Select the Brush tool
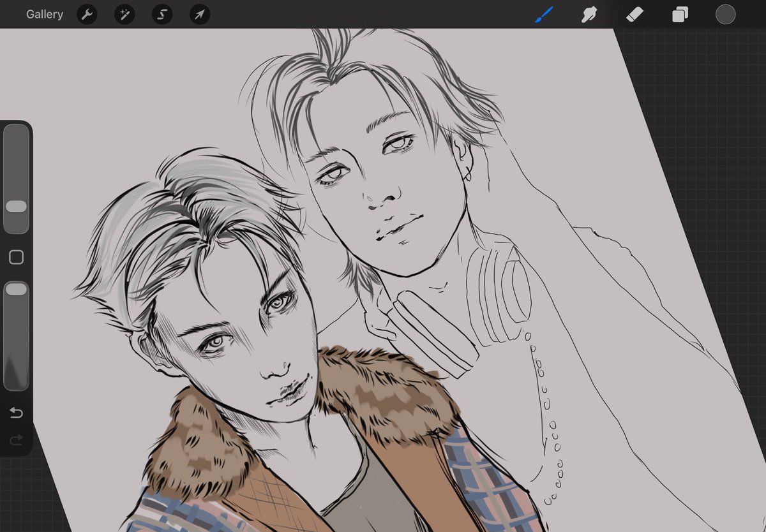The width and height of the screenshot is (766, 532). point(543,14)
